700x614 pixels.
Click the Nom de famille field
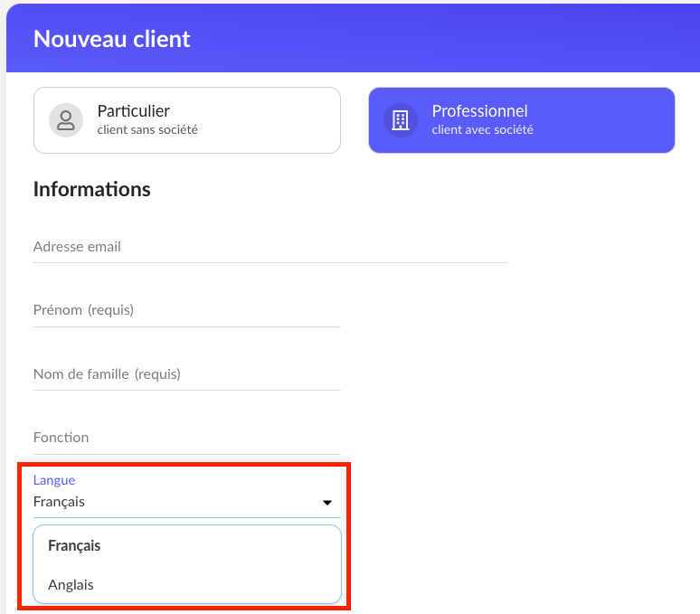[x=186, y=374]
